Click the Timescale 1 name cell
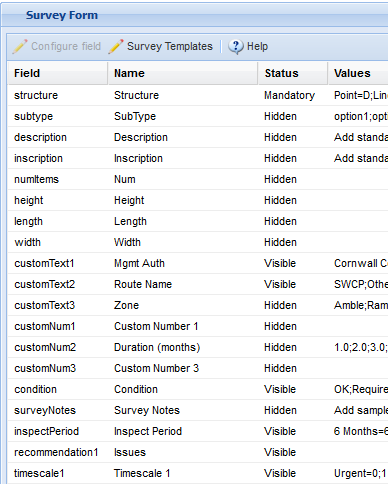The height and width of the screenshot is (484, 388). (x=183, y=473)
